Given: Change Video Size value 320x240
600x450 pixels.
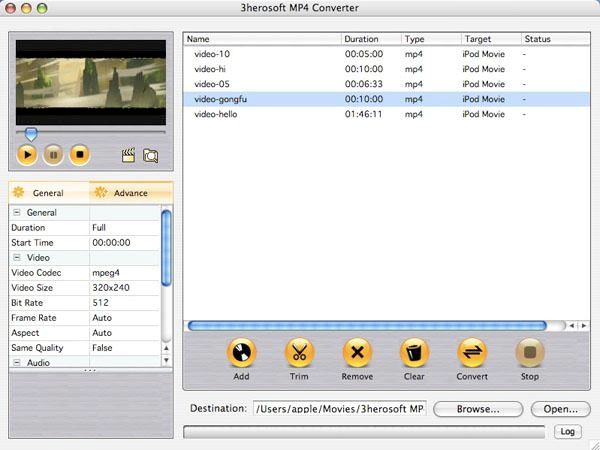Looking at the screenshot, I should (125, 288).
